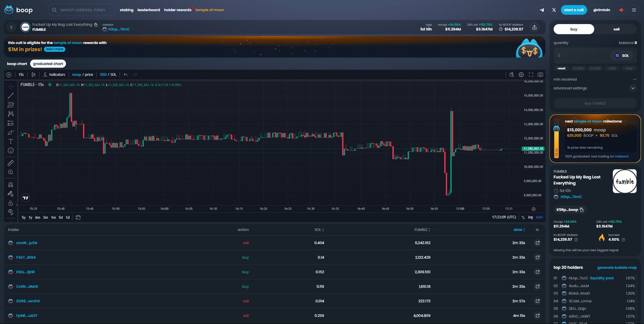
Task: Select the brush drawing tool
Action: [x=11, y=132]
